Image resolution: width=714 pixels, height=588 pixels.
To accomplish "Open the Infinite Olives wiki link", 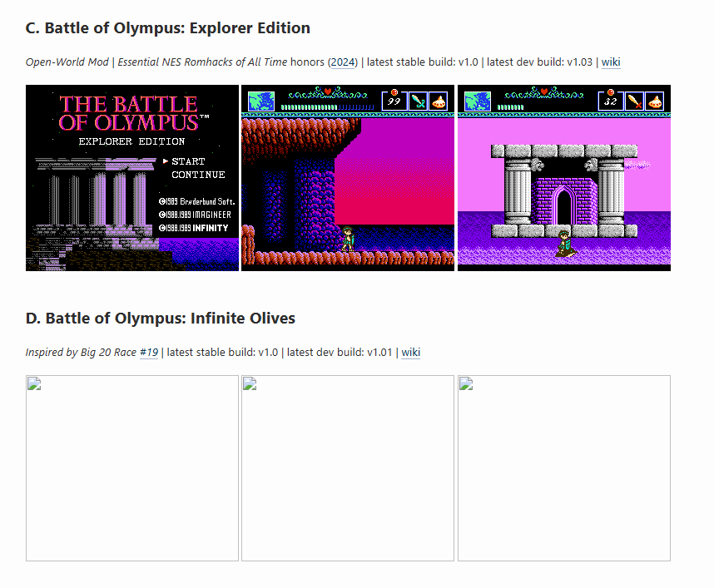I will pyautogui.click(x=410, y=352).
